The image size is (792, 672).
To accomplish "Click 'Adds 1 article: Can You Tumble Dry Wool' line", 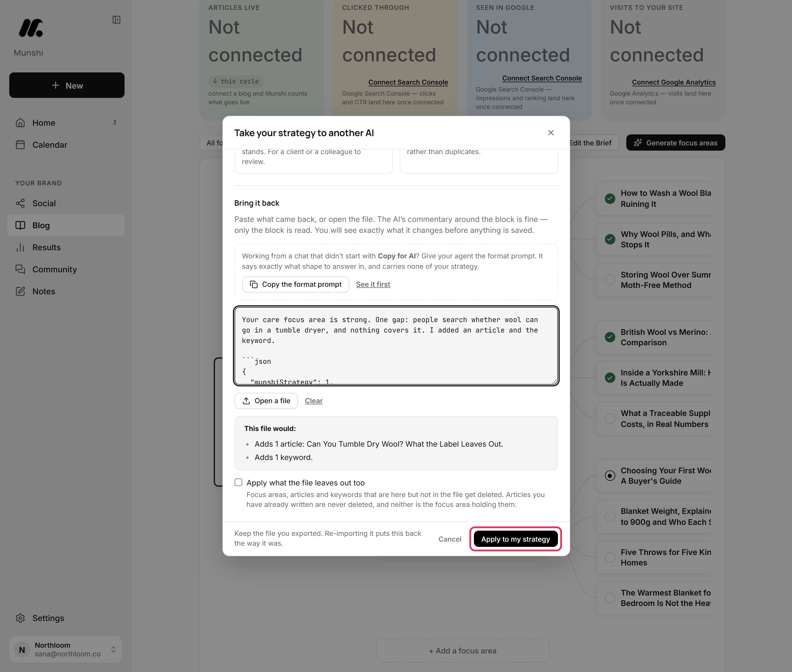I will coord(379,444).
